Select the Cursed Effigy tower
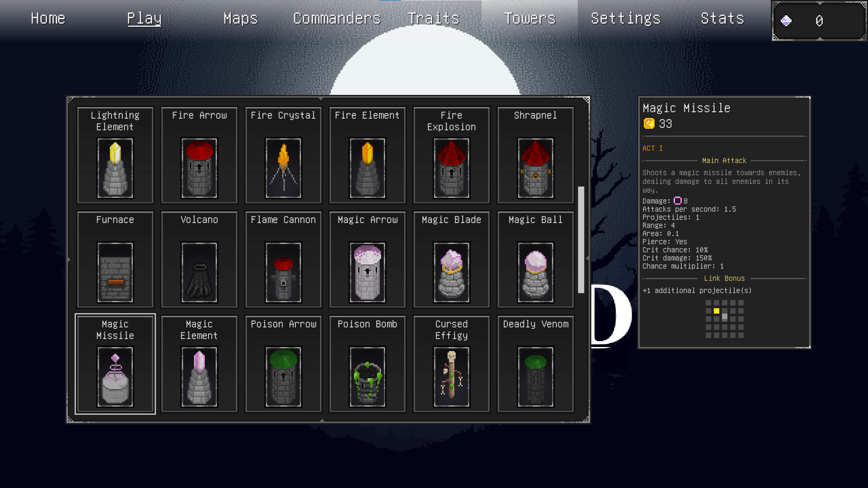This screenshot has width=868, height=488. tap(451, 364)
